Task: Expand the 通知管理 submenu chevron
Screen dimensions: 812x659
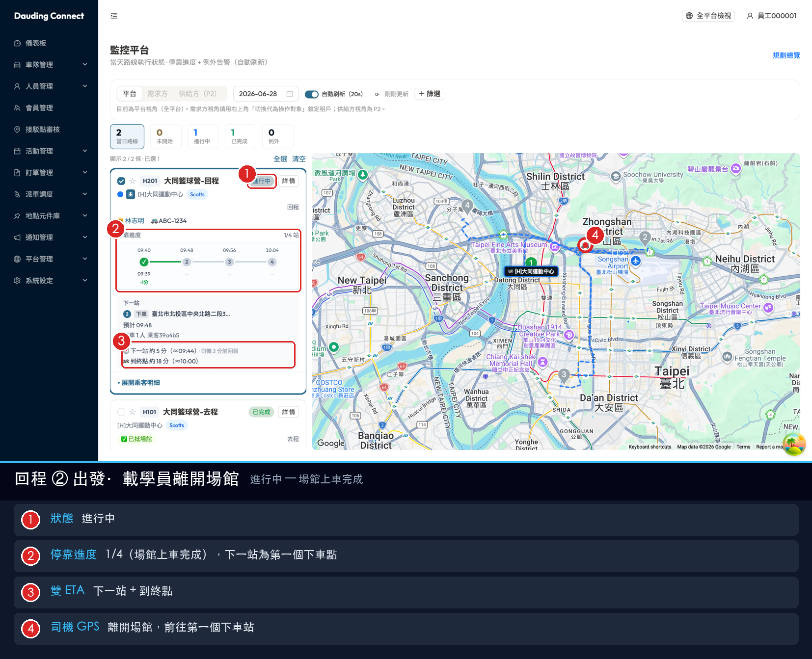Action: 85,237
